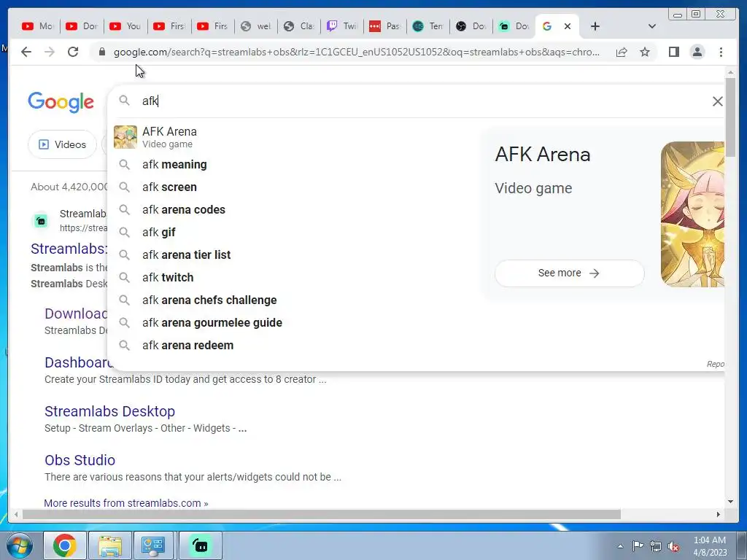
Task: Click the magnifier icon in search box
Action: pyautogui.click(x=124, y=101)
